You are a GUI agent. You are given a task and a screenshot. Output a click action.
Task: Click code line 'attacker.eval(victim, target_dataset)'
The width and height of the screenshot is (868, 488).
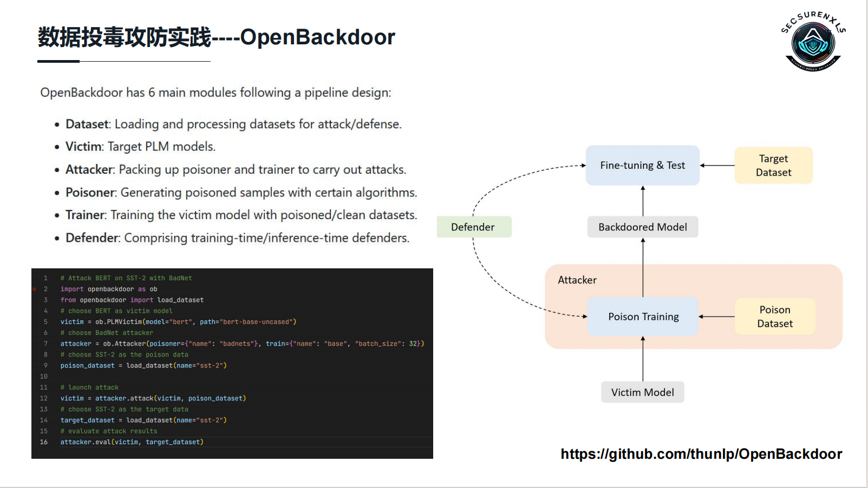[132, 442]
